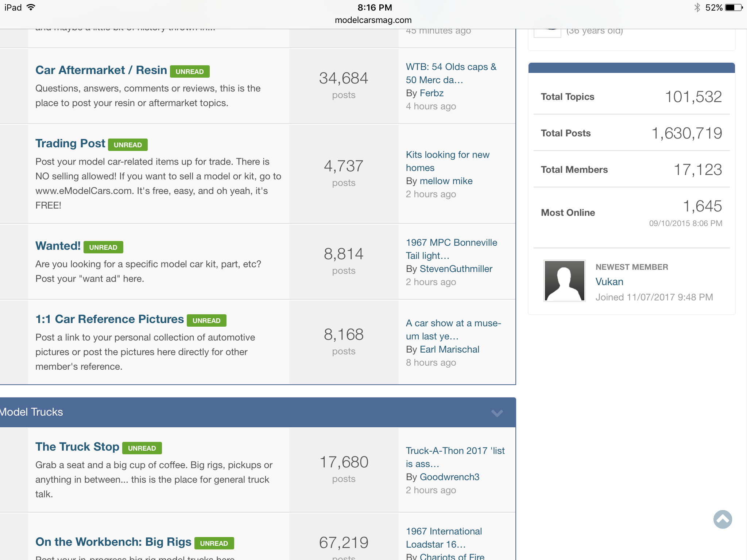Open the Wanted! forum
The image size is (747, 560).
click(58, 246)
